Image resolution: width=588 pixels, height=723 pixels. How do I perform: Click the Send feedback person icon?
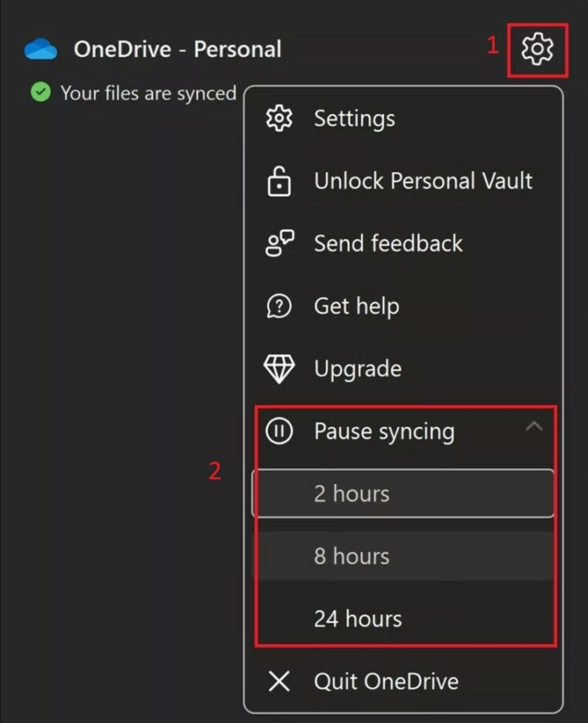tap(280, 243)
